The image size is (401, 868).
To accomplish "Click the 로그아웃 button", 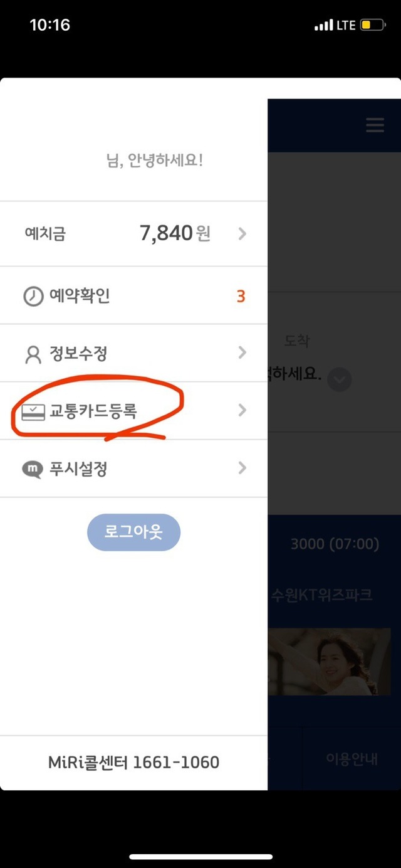I will click(x=133, y=532).
